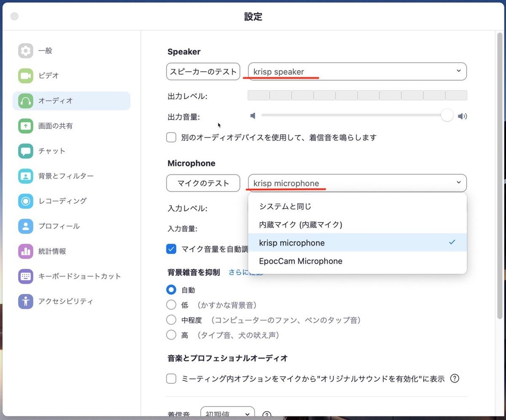Open the krisp speaker dropdown
Image resolution: width=506 pixels, height=420 pixels.
coord(357,72)
